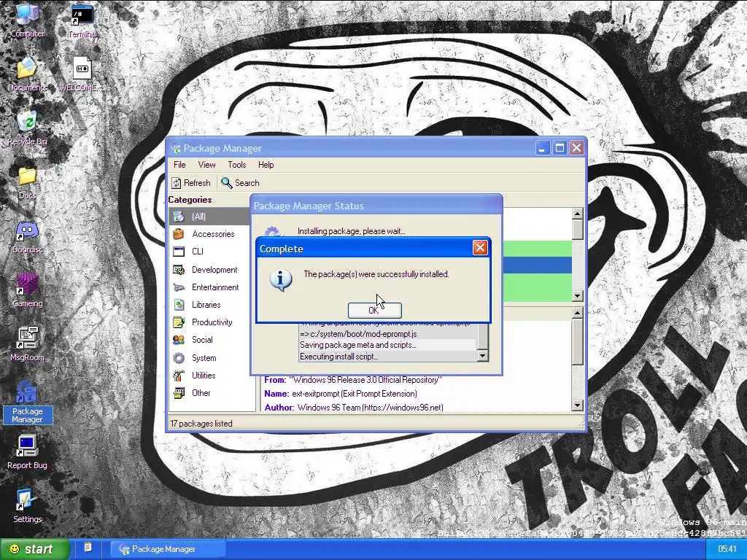
Task: Click package list scrollbar down arrow
Action: [578, 296]
